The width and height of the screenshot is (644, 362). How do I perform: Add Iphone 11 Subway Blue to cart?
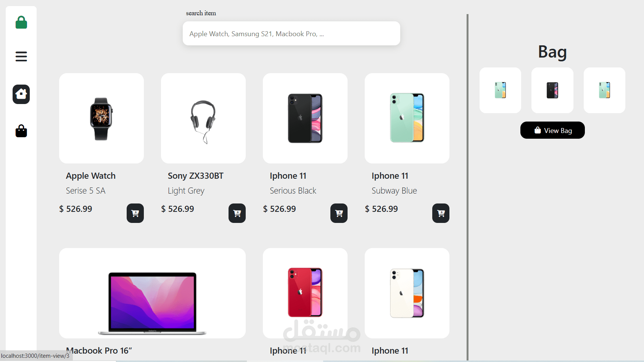441,213
